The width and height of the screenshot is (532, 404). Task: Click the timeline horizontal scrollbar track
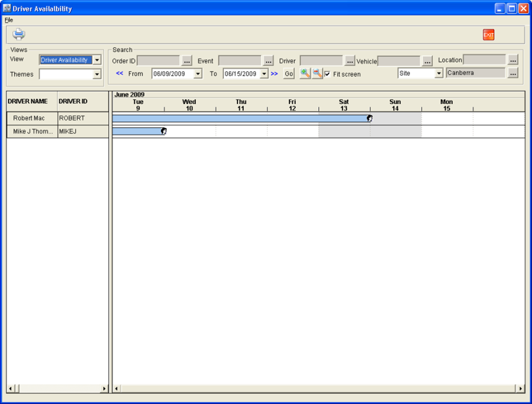point(318,389)
